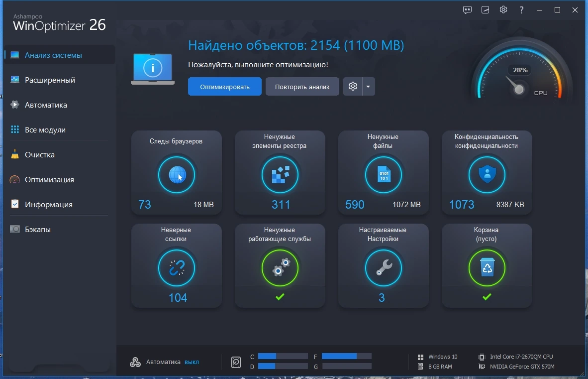Click the 1073 privacy count
This screenshot has height=379, width=588.
coord(462,205)
